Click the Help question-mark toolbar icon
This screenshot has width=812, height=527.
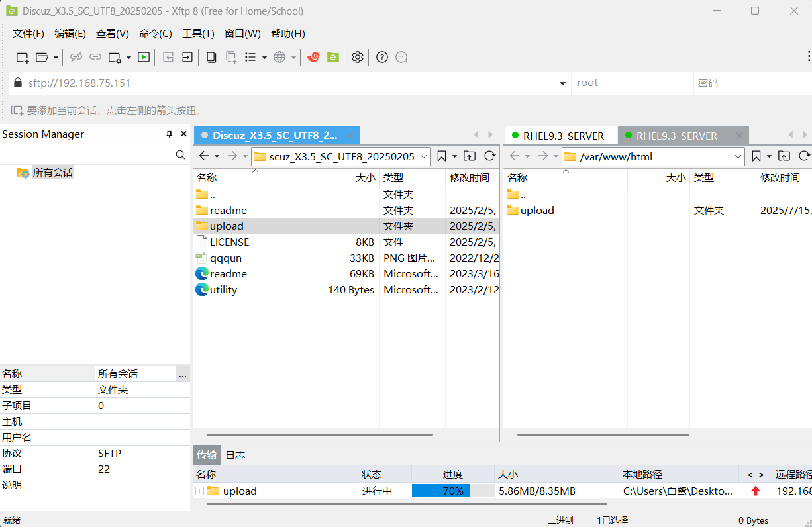coord(382,57)
